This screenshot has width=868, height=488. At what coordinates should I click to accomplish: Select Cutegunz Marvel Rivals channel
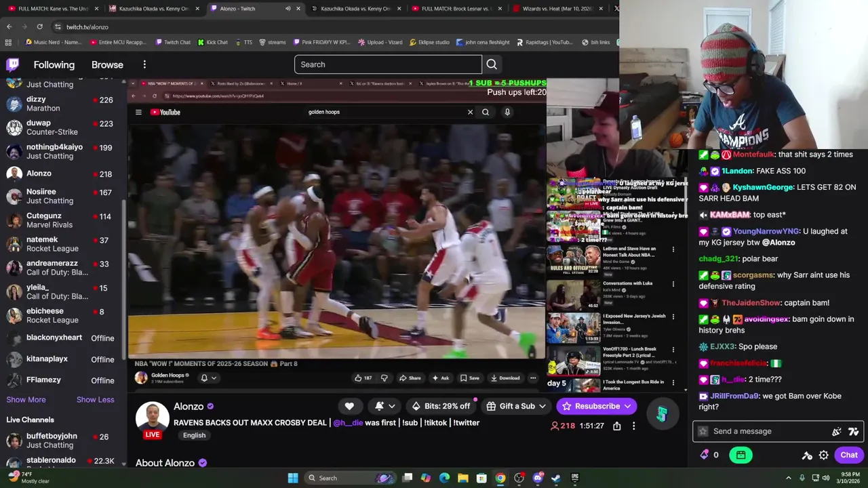(x=63, y=220)
